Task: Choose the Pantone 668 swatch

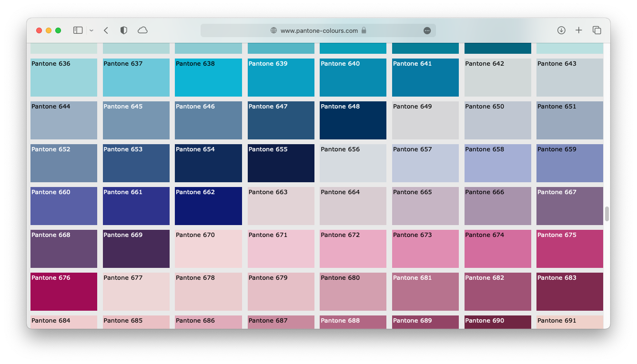Action: [x=64, y=249]
